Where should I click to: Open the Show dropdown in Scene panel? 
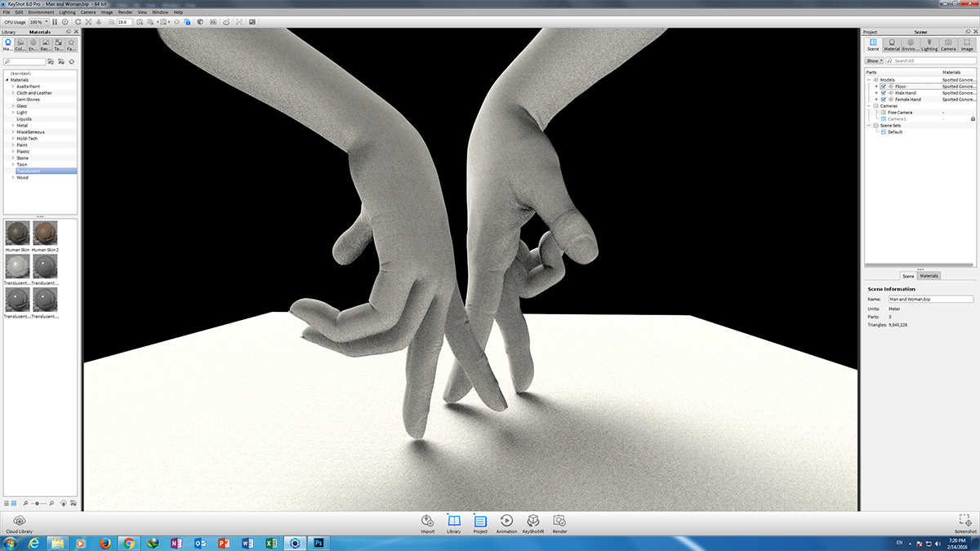(874, 61)
